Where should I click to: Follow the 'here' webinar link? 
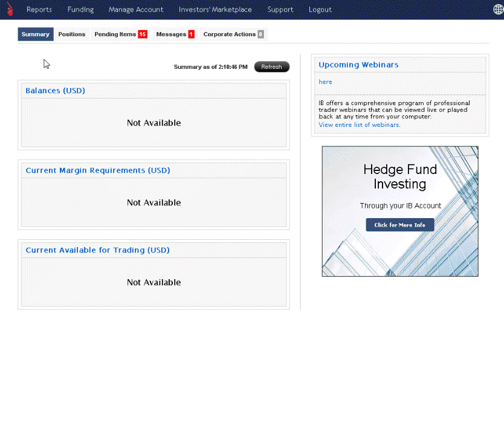pyautogui.click(x=325, y=82)
